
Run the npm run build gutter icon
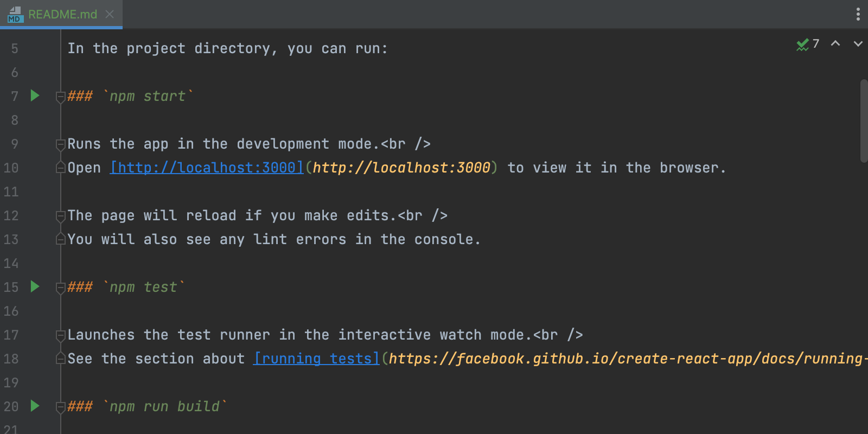pos(35,406)
